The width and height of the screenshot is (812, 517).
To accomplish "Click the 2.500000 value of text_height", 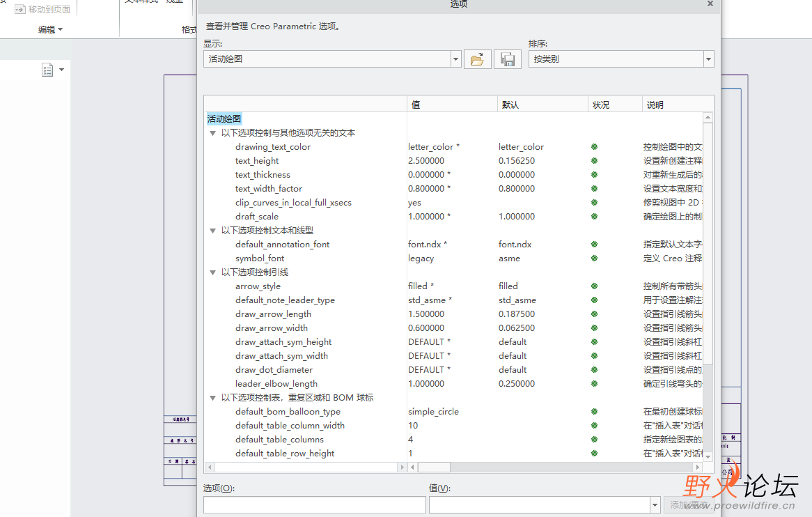I will [426, 161].
